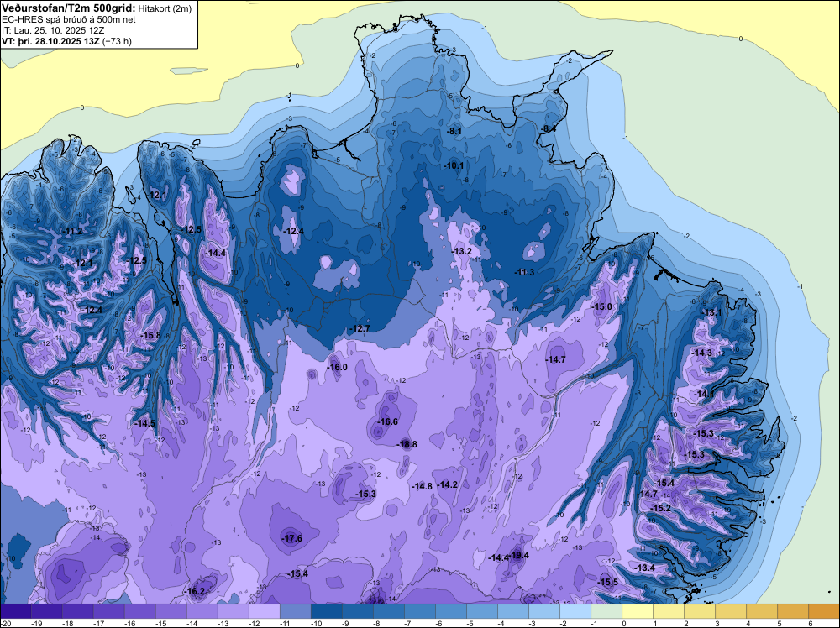Click the -12.7 temperature label
840x628 pixels.
click(x=360, y=328)
